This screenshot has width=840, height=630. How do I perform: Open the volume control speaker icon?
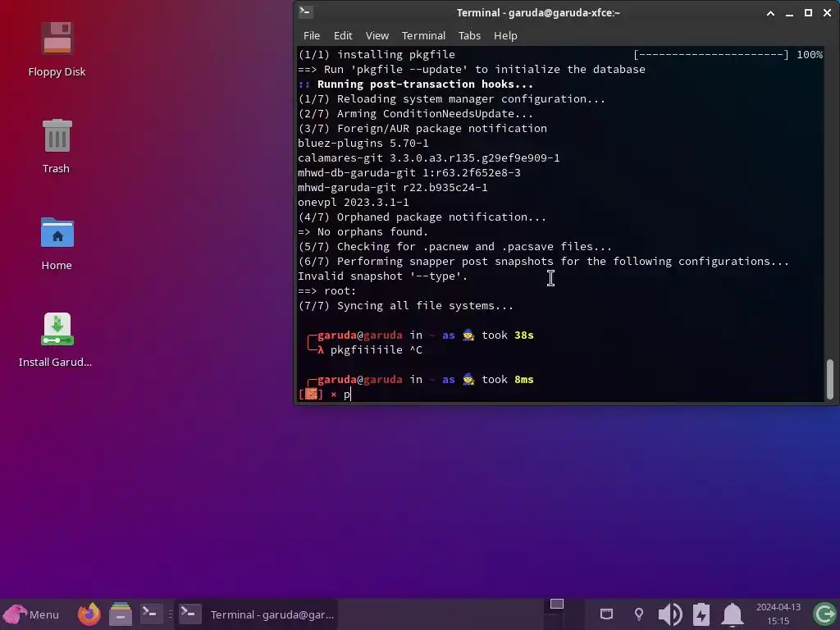(x=669, y=614)
